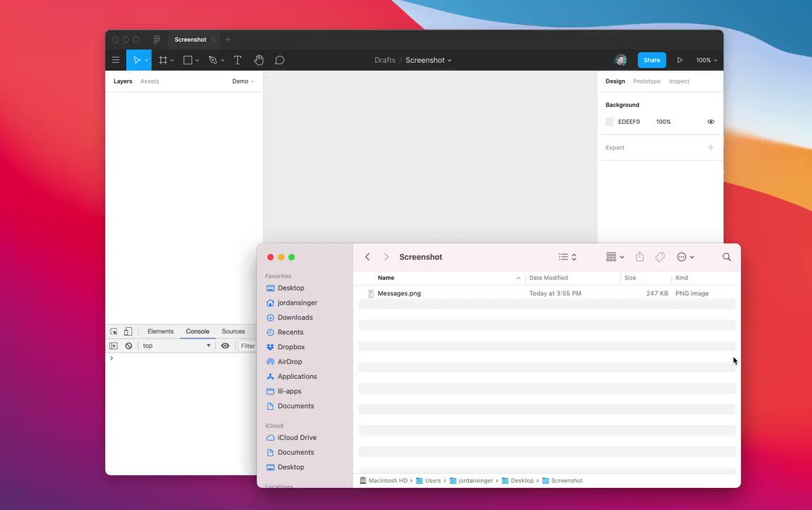Image resolution: width=812 pixels, height=510 pixels.
Task: Clear the console in DevTools
Action: pos(128,346)
